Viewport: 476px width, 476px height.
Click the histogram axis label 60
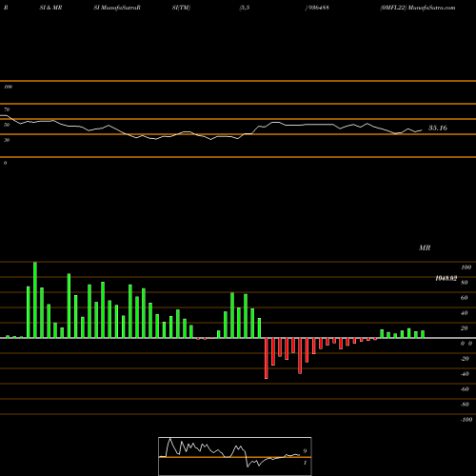tap(465, 298)
